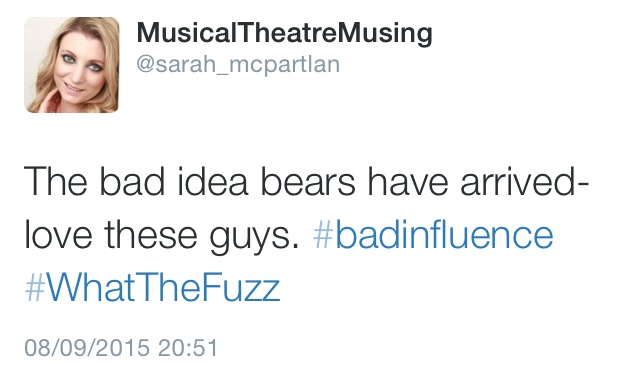Click the word 'have' in the tweet
This screenshot has height=387, width=640.
[x=408, y=182]
